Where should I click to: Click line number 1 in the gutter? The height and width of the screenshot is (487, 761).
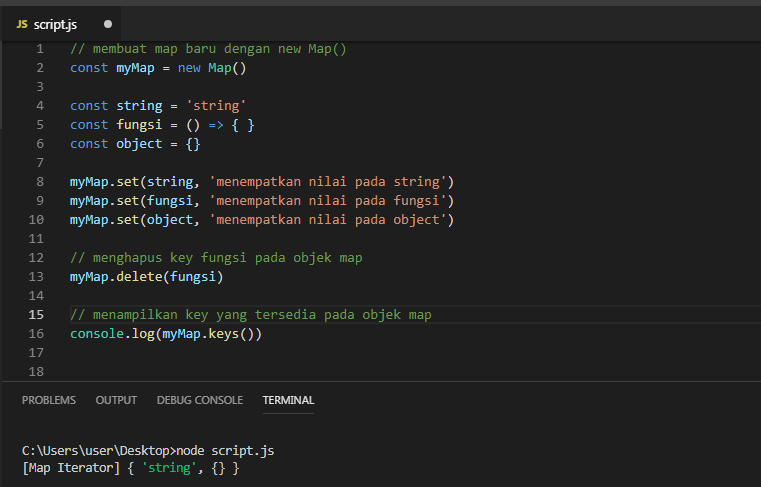tap(40, 49)
